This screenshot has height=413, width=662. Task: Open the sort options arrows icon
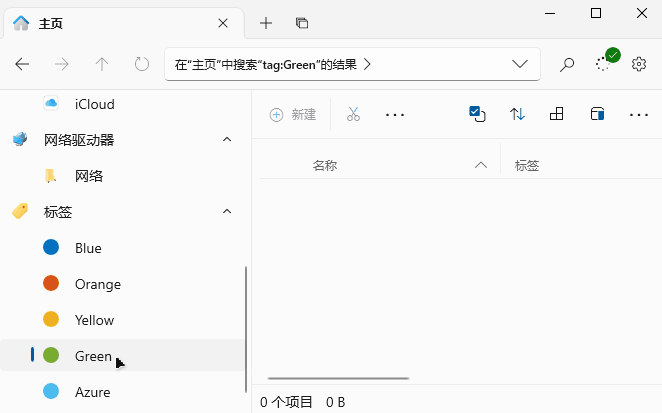(x=517, y=114)
